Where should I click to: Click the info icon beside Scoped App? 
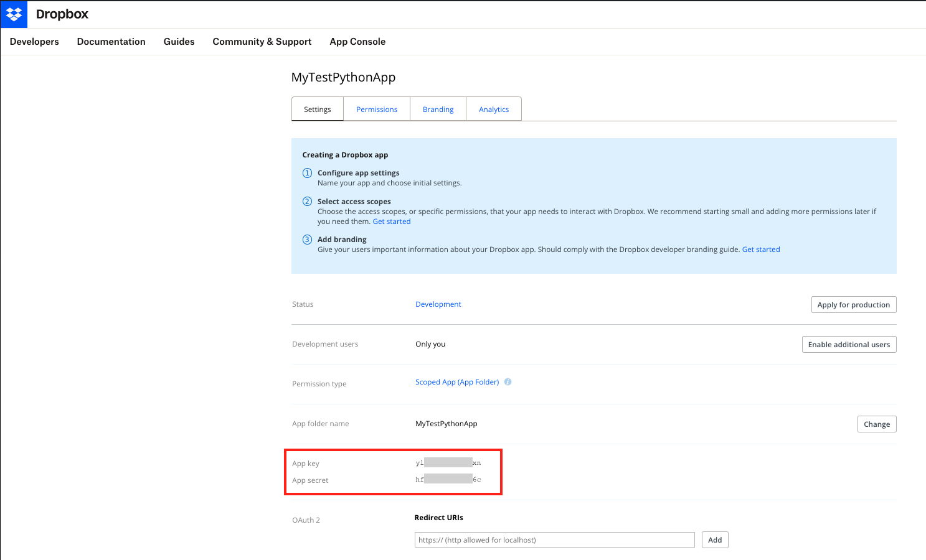[x=508, y=382]
